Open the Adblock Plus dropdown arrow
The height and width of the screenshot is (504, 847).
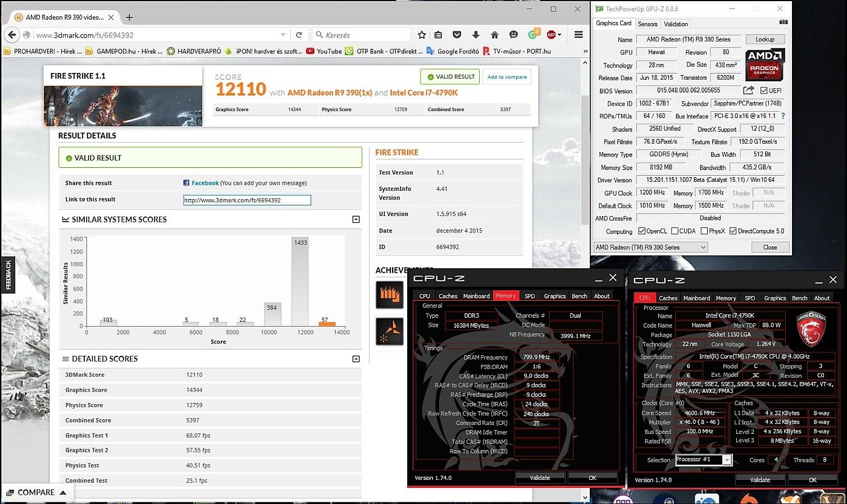click(559, 35)
